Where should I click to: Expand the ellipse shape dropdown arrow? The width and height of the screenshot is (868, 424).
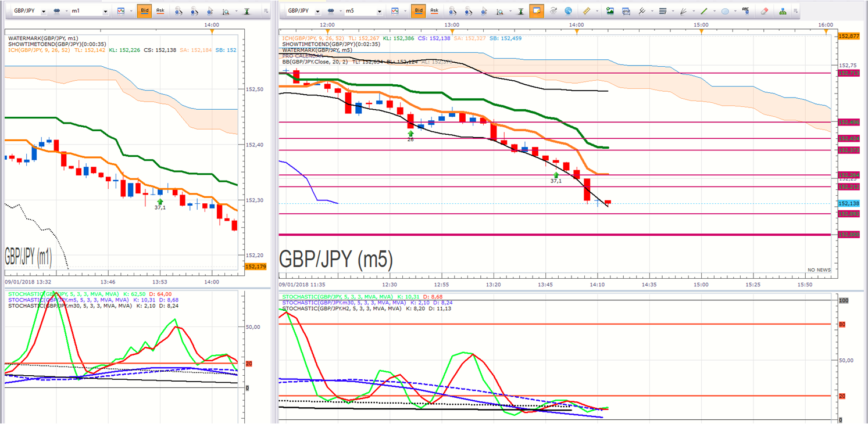tap(735, 11)
